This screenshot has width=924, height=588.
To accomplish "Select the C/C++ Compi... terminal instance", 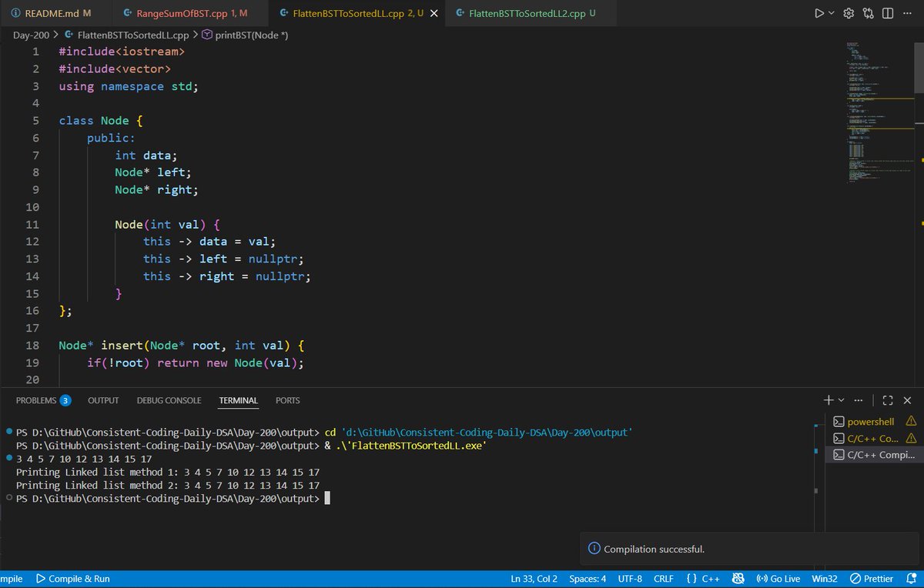I will tap(875, 455).
